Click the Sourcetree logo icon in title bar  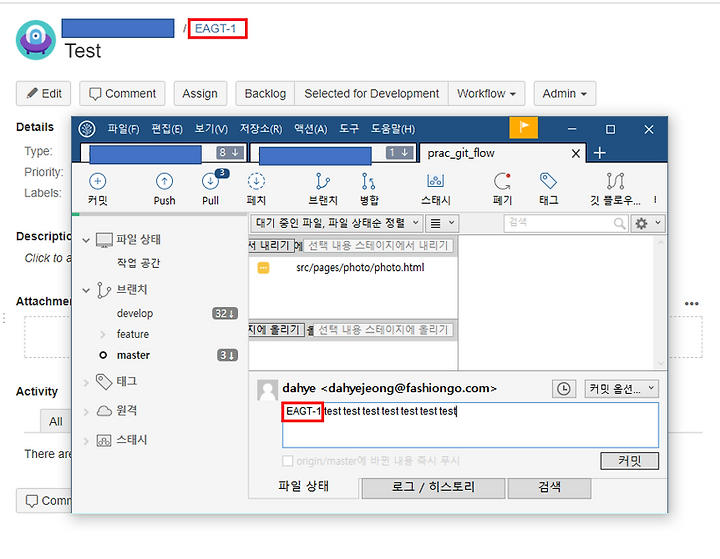tap(87, 129)
